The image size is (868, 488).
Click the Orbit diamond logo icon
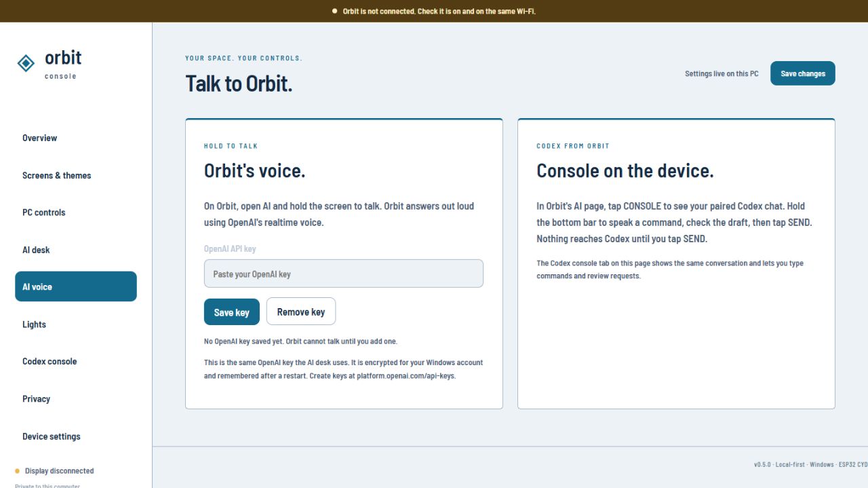coord(26,63)
